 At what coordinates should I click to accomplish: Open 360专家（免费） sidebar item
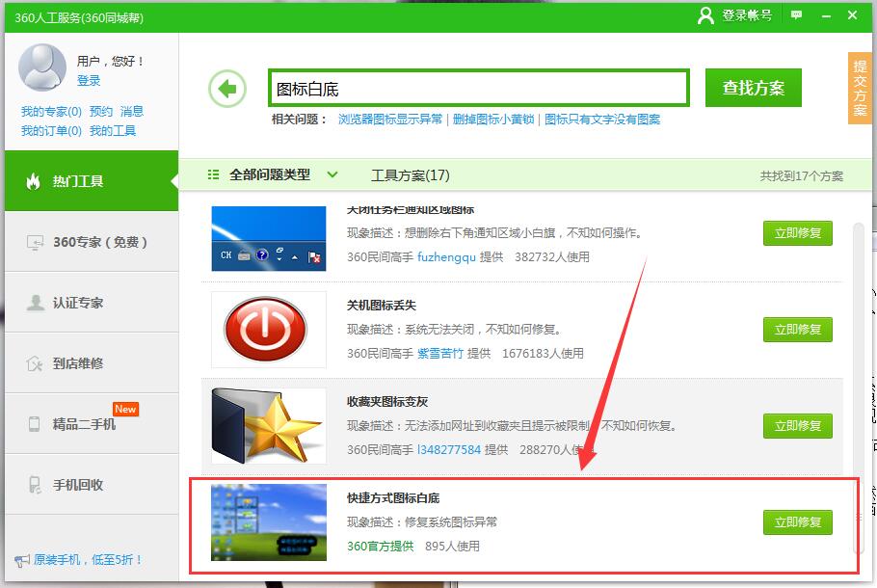(91, 242)
